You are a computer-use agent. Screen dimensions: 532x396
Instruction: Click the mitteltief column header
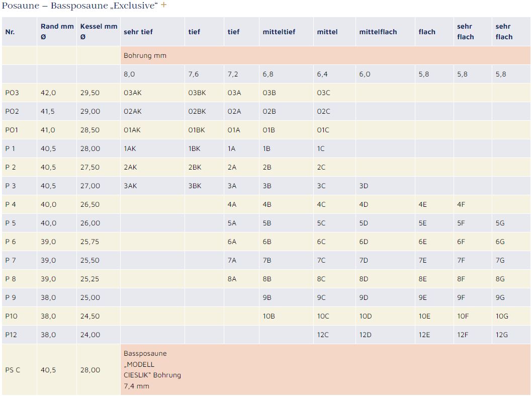279,32
